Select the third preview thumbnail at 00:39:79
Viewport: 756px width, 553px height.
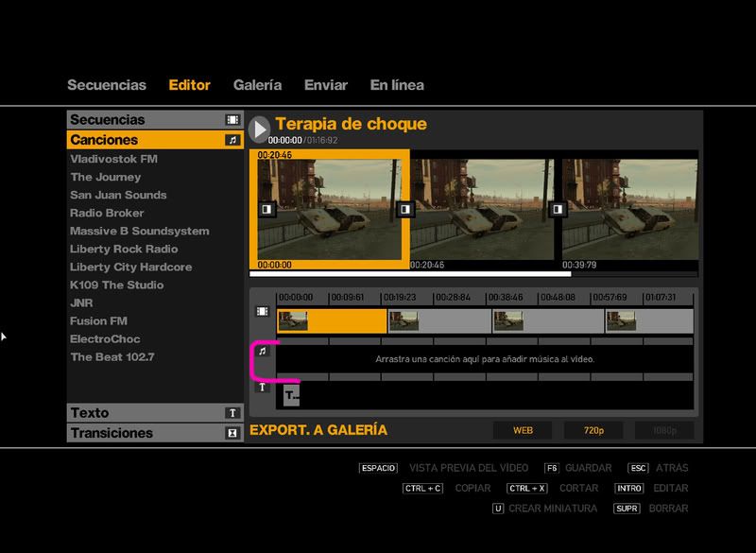coord(630,209)
